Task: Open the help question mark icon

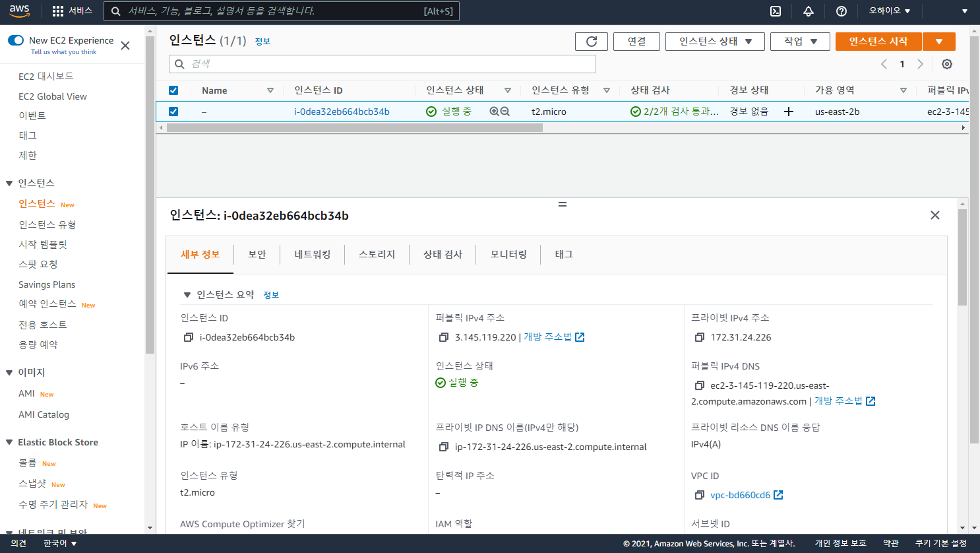Action: 842,11
